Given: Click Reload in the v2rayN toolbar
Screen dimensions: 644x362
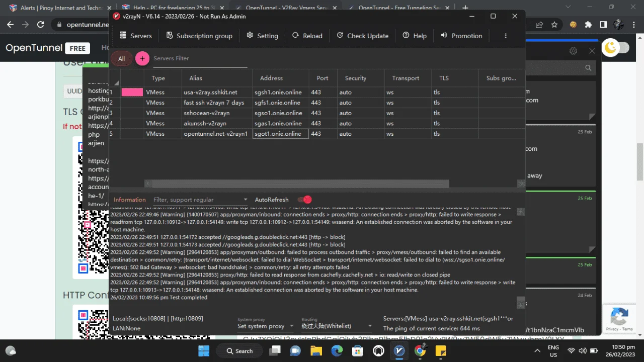Looking at the screenshot, I should point(307,36).
